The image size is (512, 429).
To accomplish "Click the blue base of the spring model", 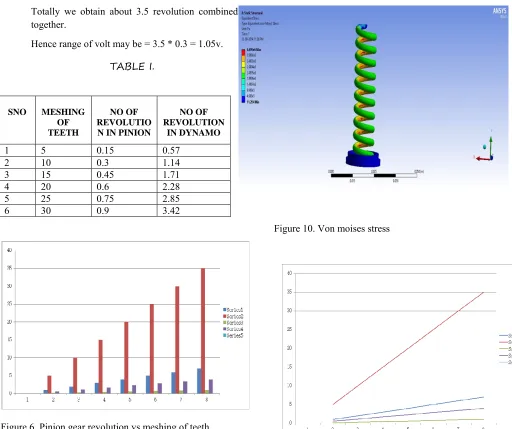I will tap(363, 158).
